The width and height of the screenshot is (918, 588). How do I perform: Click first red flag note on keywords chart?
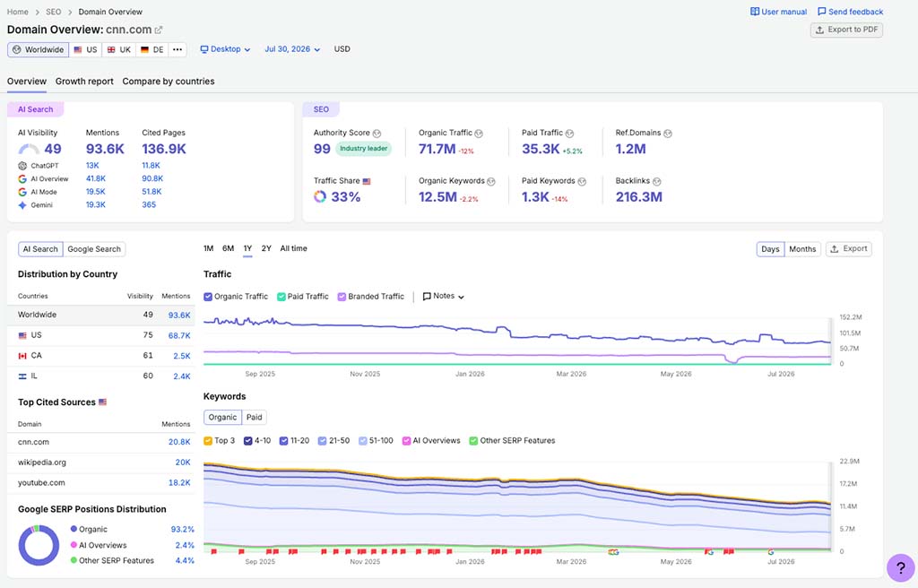(x=213, y=551)
